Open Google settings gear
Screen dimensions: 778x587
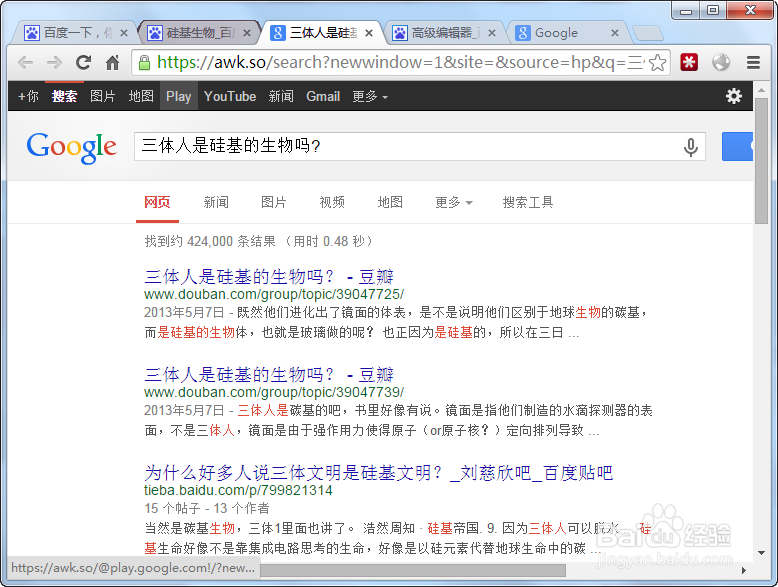734,96
